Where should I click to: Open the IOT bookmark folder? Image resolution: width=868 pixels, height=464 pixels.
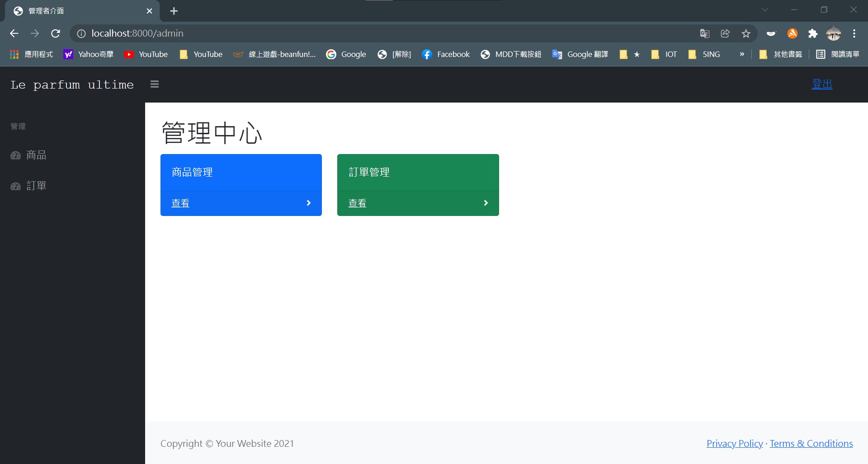pos(664,54)
